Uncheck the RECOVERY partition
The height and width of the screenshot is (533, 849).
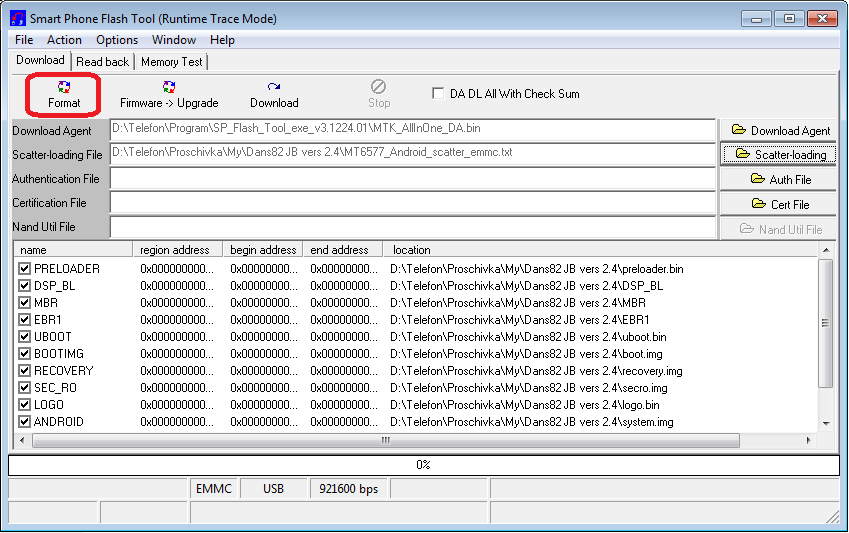[x=24, y=370]
